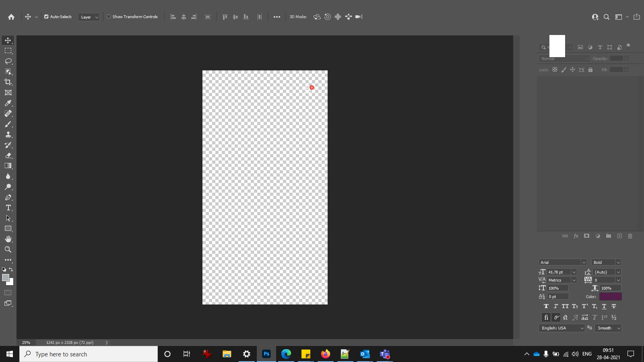The image size is (644, 362).
Task: Click the 25% zoom level field
Action: pos(26,343)
